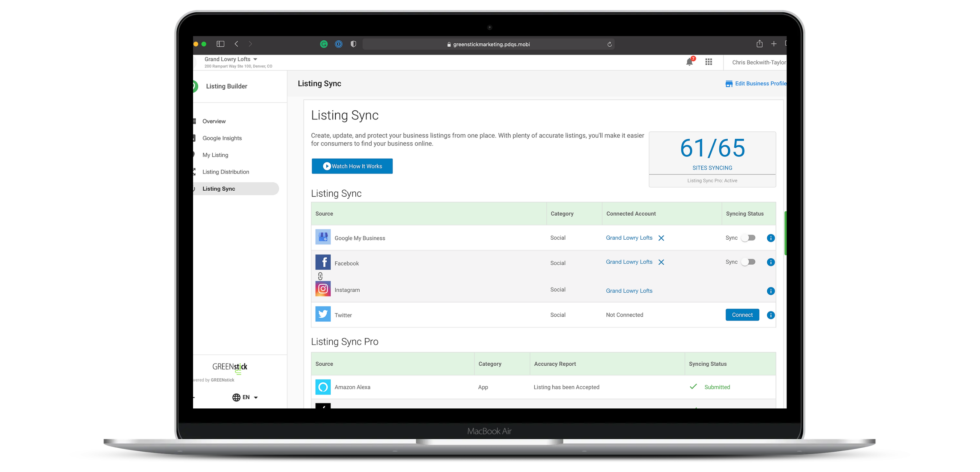Toggle Sync switch for Google My Business

pyautogui.click(x=748, y=238)
